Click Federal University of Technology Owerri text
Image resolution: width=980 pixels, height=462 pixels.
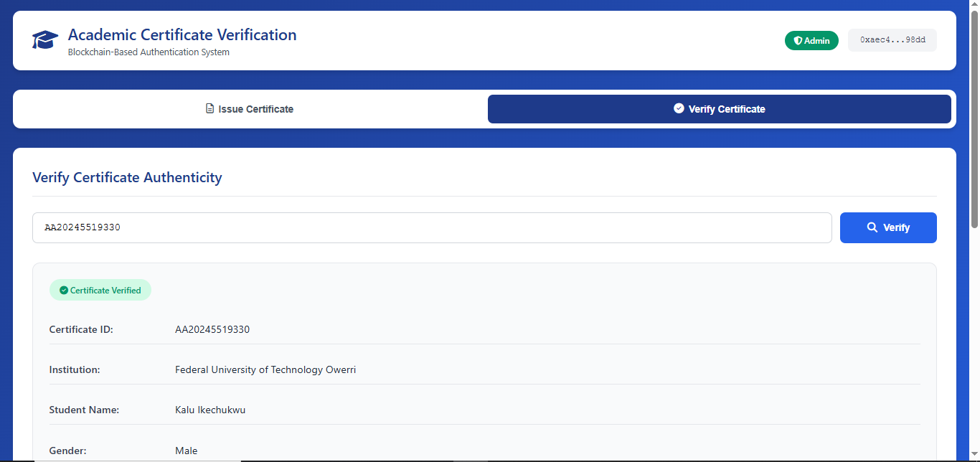[265, 370]
